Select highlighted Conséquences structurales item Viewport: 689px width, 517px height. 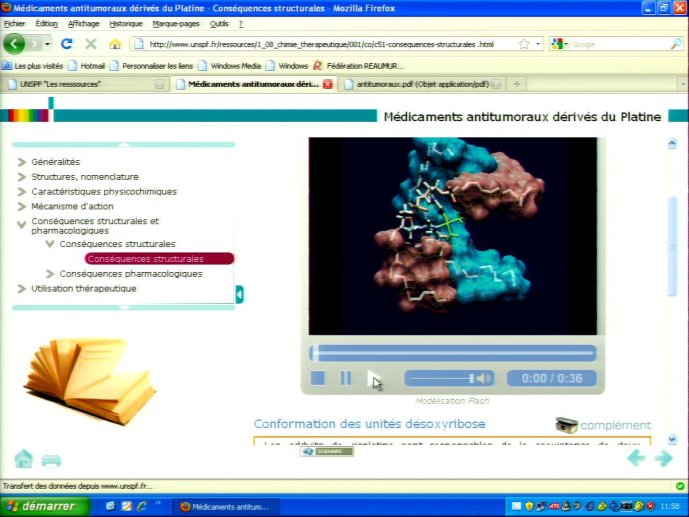[x=159, y=259]
